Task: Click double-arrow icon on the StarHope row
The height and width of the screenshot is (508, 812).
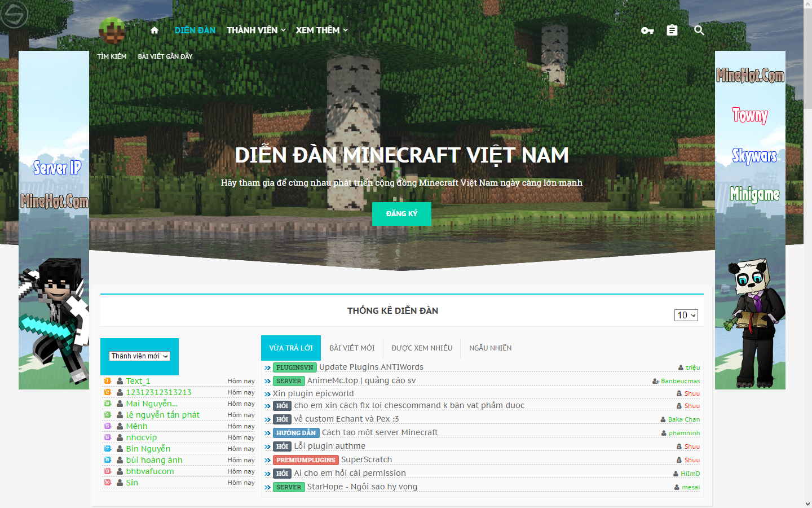Action: click(x=268, y=488)
